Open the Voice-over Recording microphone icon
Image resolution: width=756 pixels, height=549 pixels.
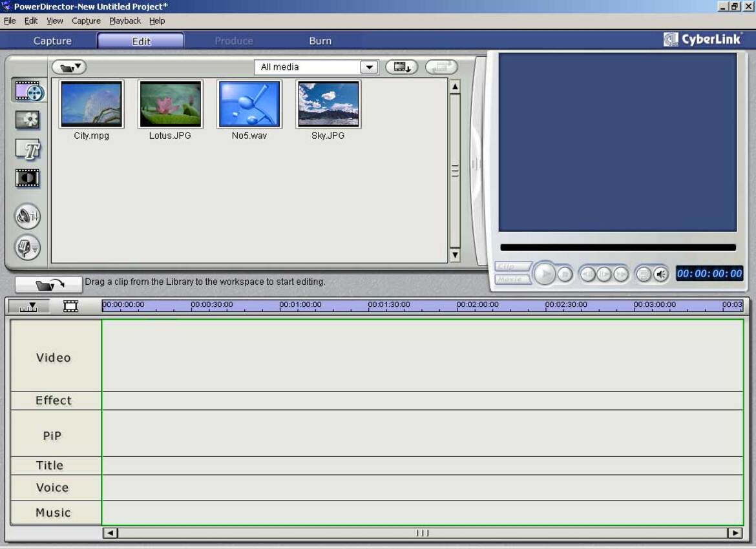(x=28, y=248)
